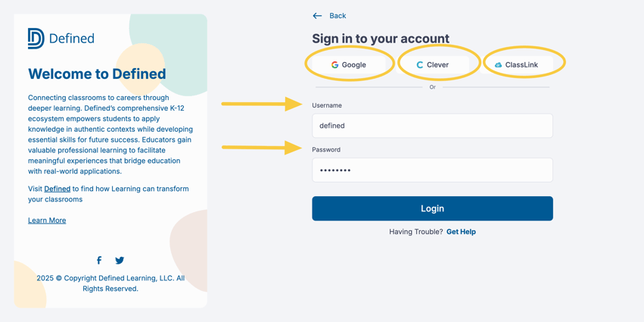Focus the Password input field

pyautogui.click(x=432, y=170)
